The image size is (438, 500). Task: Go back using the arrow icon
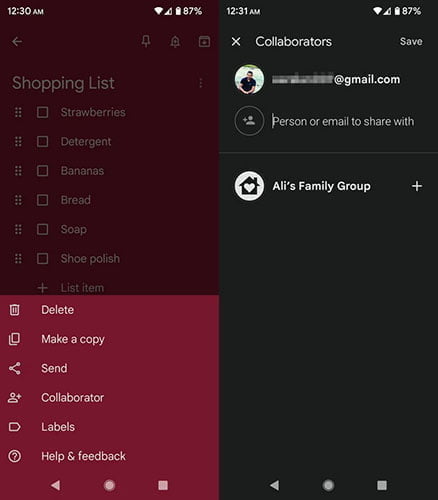point(17,42)
